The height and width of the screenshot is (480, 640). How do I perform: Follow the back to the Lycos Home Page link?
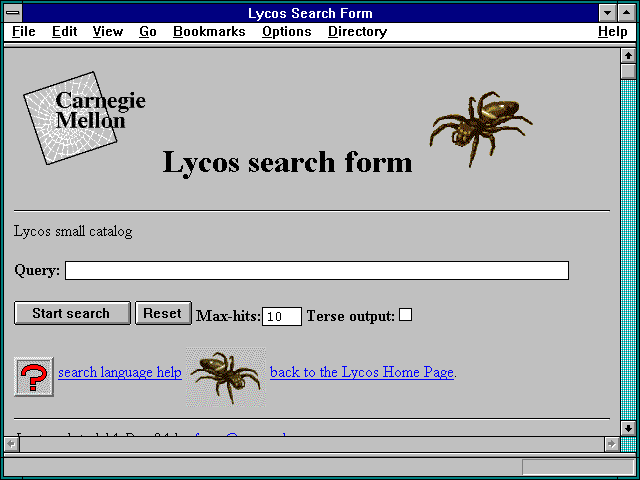[x=362, y=372]
